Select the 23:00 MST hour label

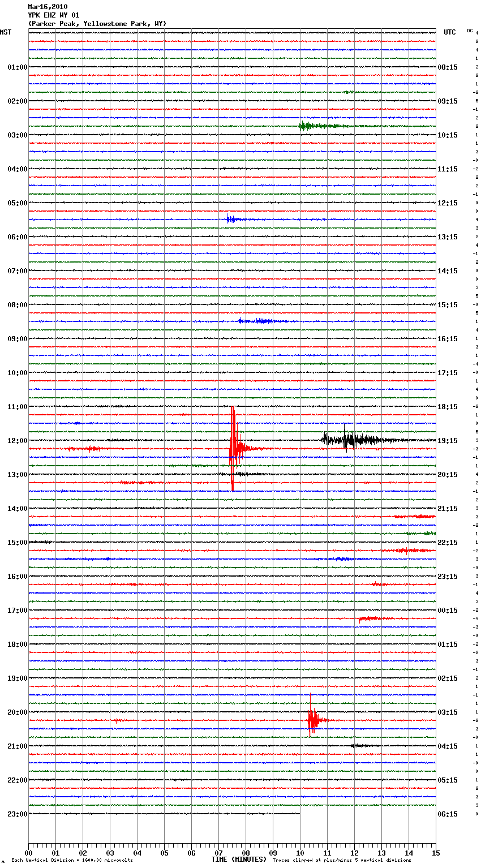(17, 814)
